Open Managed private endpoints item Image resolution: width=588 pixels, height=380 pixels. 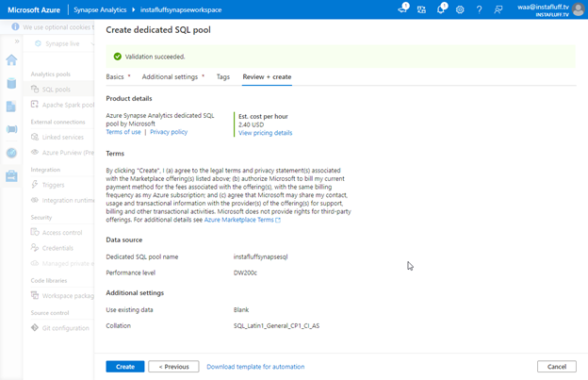[x=60, y=264]
